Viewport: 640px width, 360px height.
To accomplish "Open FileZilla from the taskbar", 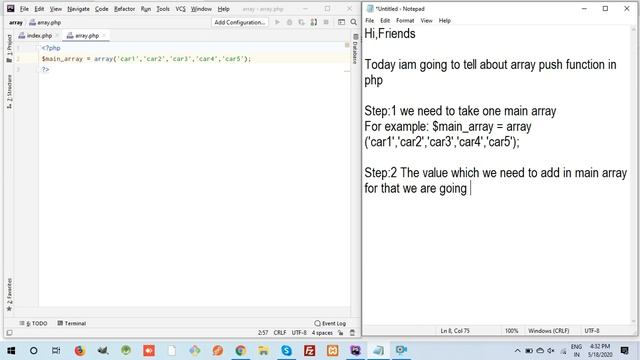I will [309, 350].
